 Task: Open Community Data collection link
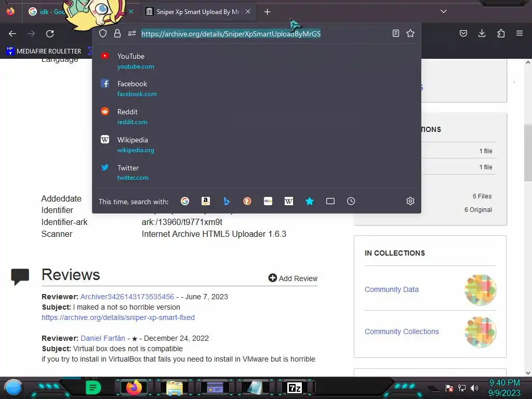pos(392,289)
